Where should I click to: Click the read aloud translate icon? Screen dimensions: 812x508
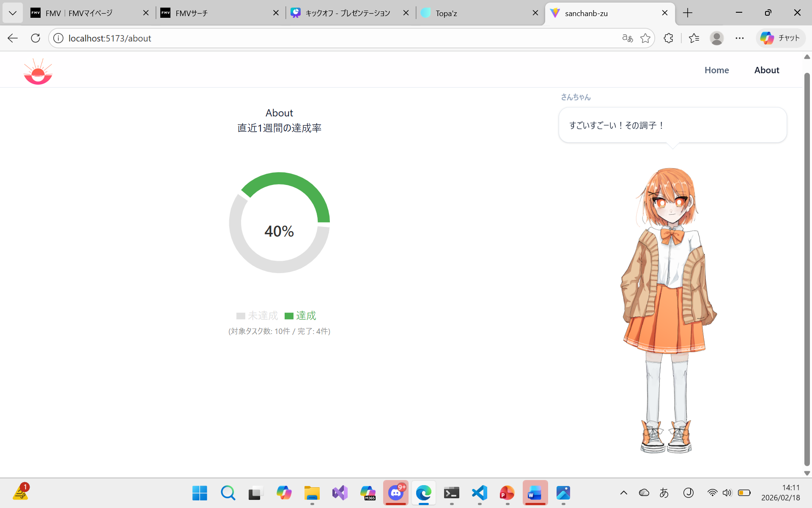(x=627, y=38)
